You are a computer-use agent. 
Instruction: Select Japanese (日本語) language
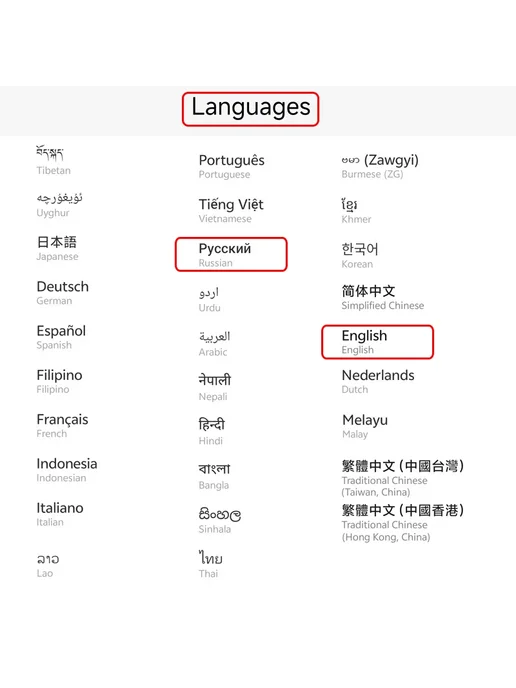57,248
